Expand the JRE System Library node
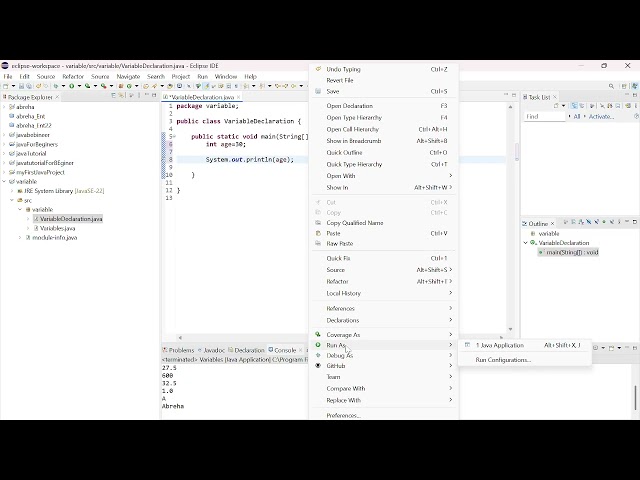The height and width of the screenshot is (480, 640). (x=12, y=191)
